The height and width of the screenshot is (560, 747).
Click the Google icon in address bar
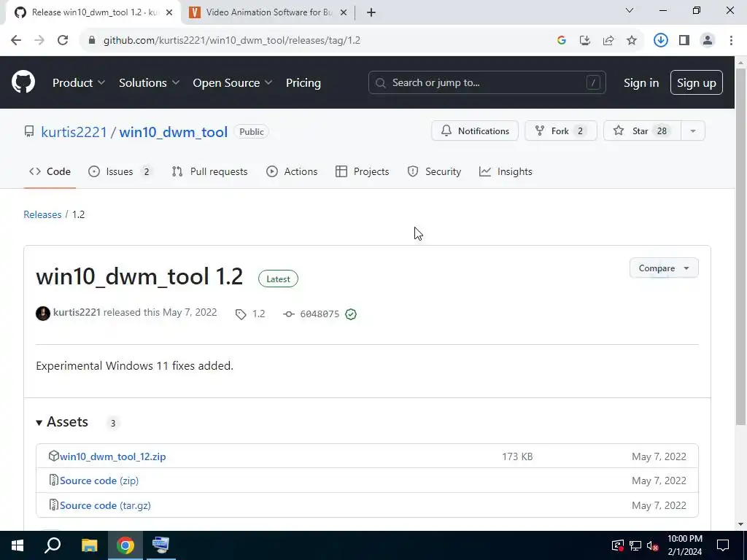562,41
